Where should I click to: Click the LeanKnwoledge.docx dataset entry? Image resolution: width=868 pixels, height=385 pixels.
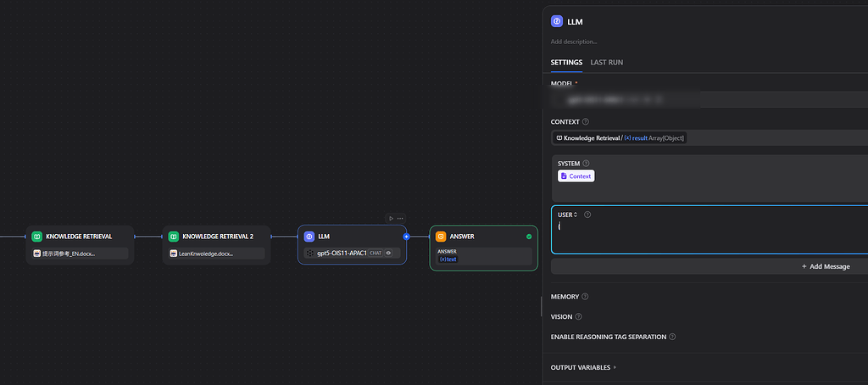[x=216, y=254]
